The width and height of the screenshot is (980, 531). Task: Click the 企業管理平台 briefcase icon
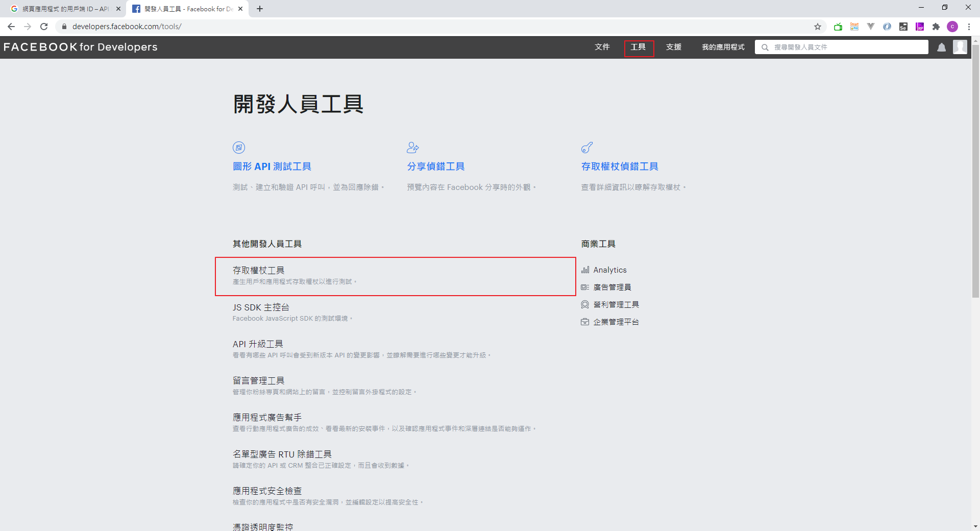pyautogui.click(x=585, y=322)
